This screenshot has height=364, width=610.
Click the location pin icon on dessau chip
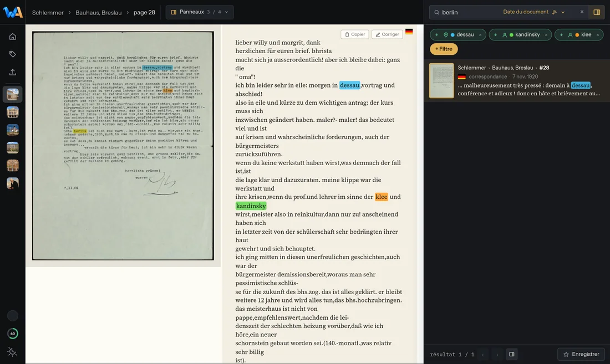[x=445, y=34]
